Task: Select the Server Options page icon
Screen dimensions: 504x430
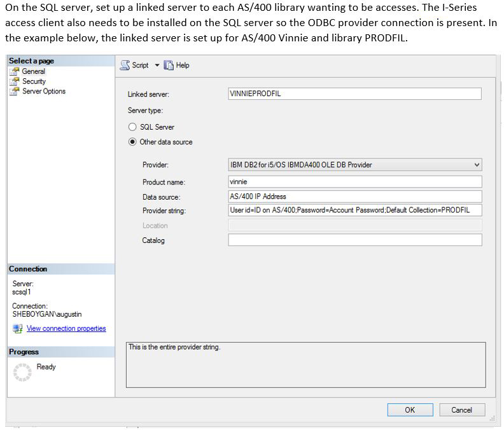Action: pyautogui.click(x=15, y=92)
